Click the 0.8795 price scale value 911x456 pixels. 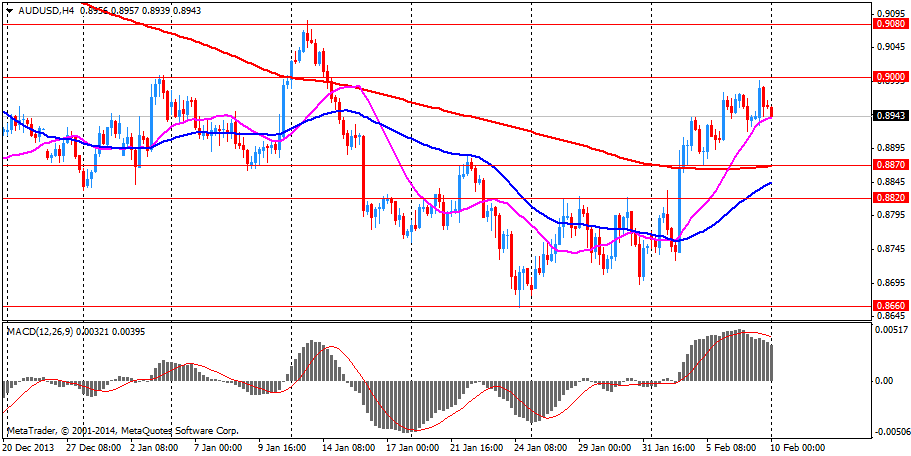(x=889, y=214)
